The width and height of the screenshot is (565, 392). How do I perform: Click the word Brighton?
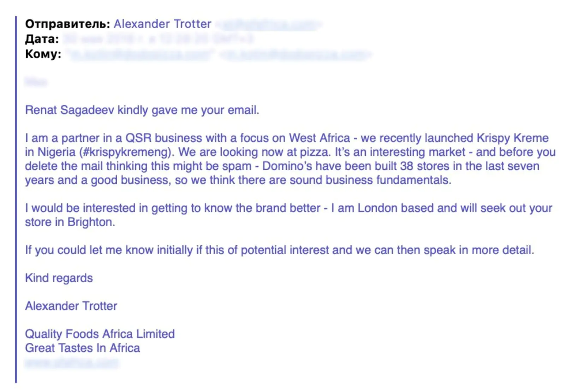91,222
